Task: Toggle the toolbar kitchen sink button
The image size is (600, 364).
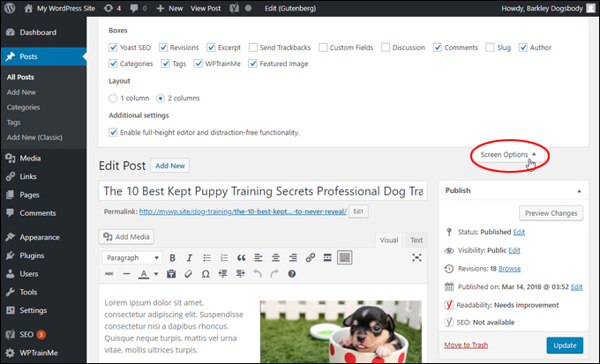Action: click(x=344, y=257)
